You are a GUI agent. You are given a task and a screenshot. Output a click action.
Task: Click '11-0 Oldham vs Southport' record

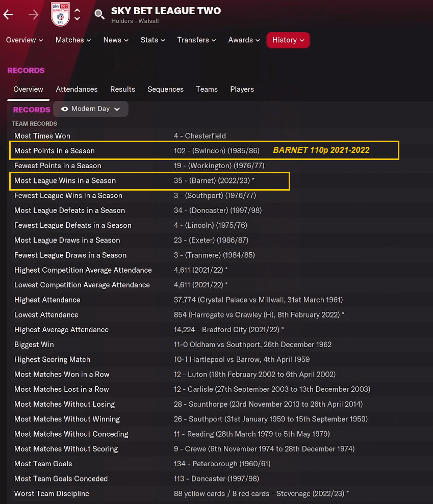coord(252,344)
